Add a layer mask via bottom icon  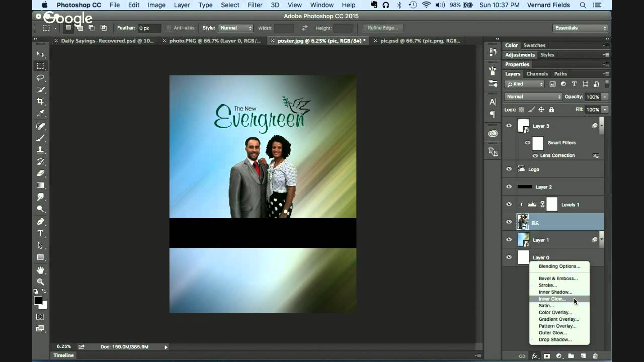(547, 356)
